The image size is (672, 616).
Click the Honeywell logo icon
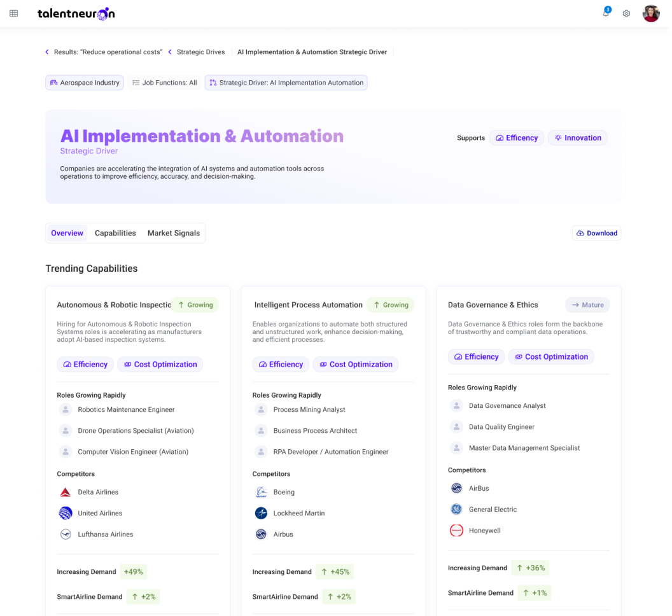coord(456,530)
